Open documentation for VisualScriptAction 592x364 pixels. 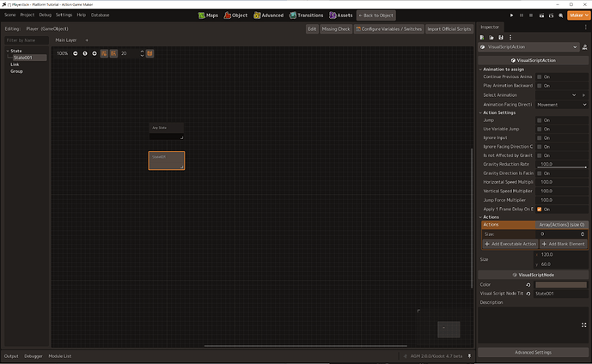tap(584, 47)
